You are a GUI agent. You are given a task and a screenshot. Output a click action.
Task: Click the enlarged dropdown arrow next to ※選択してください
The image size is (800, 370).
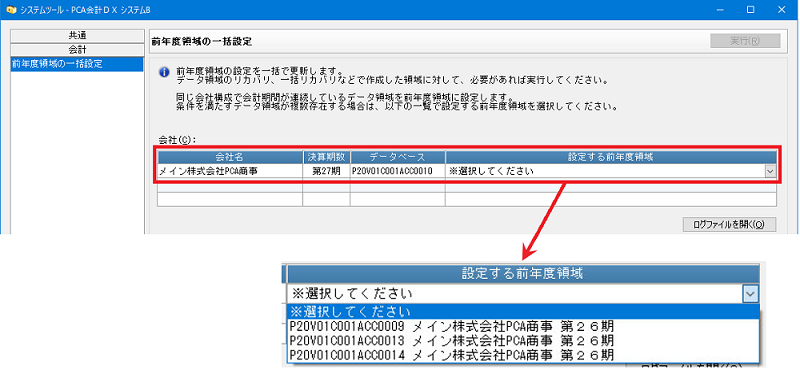pyautogui.click(x=751, y=294)
